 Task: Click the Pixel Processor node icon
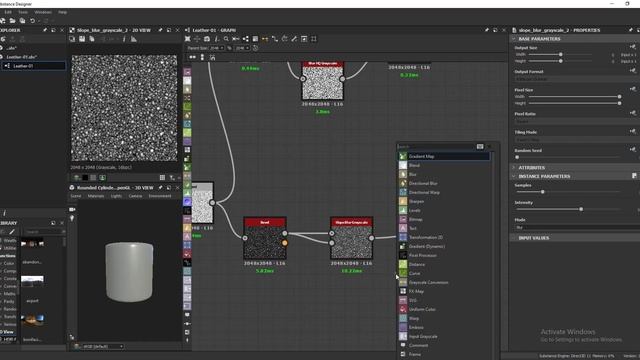pos(403,255)
